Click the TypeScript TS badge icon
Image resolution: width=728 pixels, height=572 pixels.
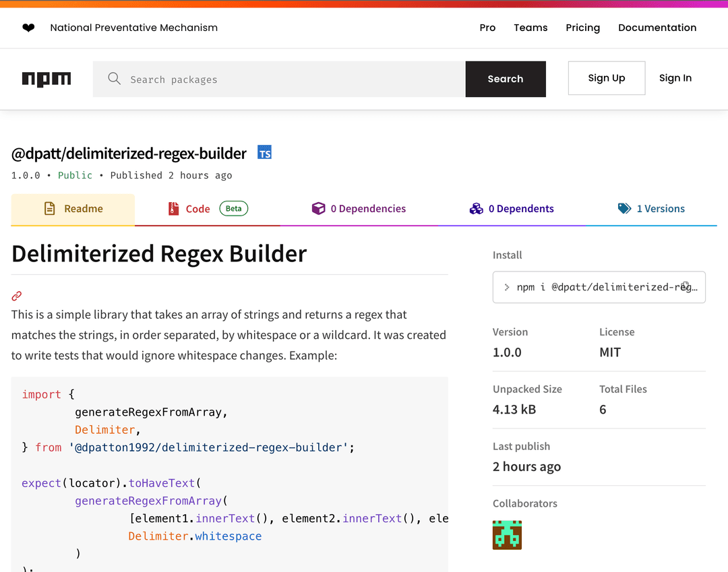265,153
